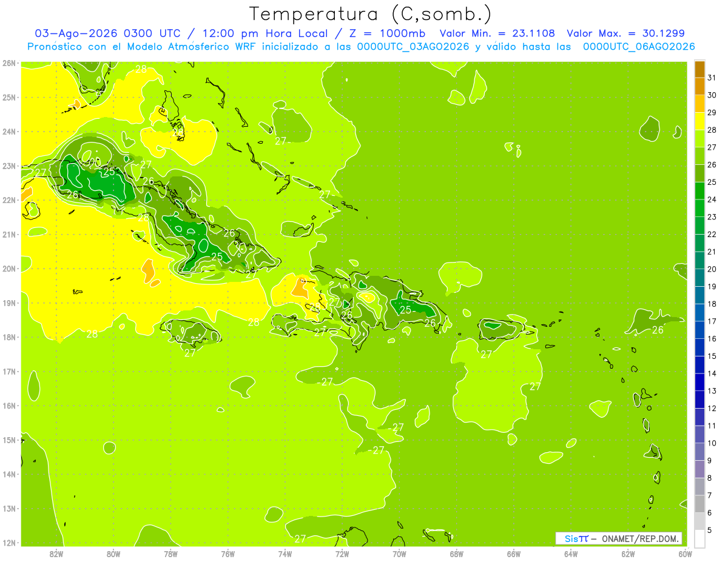Click the yellow legend segment between 28 and 29
Image resolution: width=728 pixels, height=562 pixels.
[699, 121]
